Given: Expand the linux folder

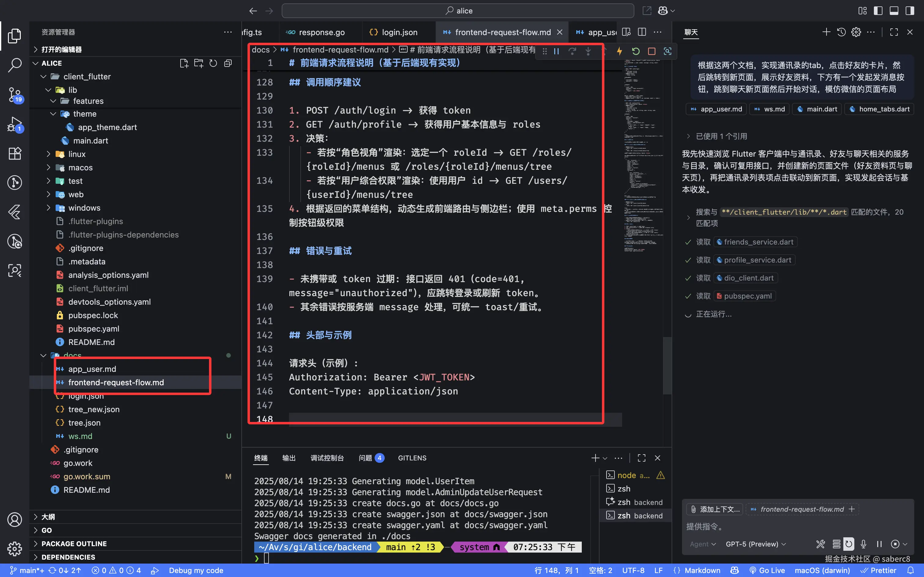Looking at the screenshot, I should pyautogui.click(x=77, y=154).
